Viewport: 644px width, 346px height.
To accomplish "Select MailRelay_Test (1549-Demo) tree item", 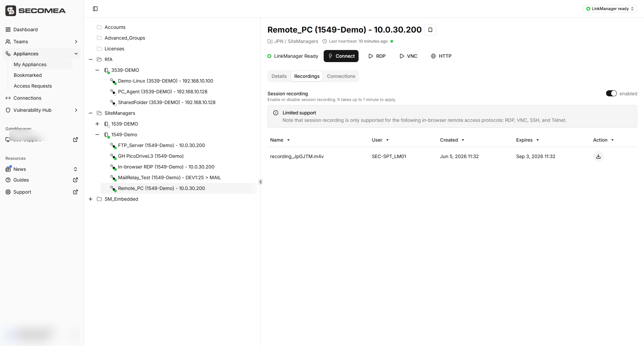I will [169, 178].
